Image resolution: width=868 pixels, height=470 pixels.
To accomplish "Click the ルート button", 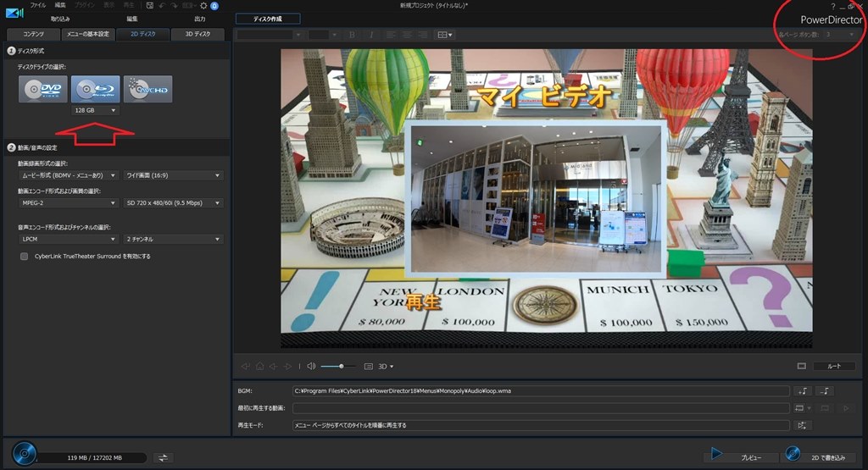I will pyautogui.click(x=834, y=366).
